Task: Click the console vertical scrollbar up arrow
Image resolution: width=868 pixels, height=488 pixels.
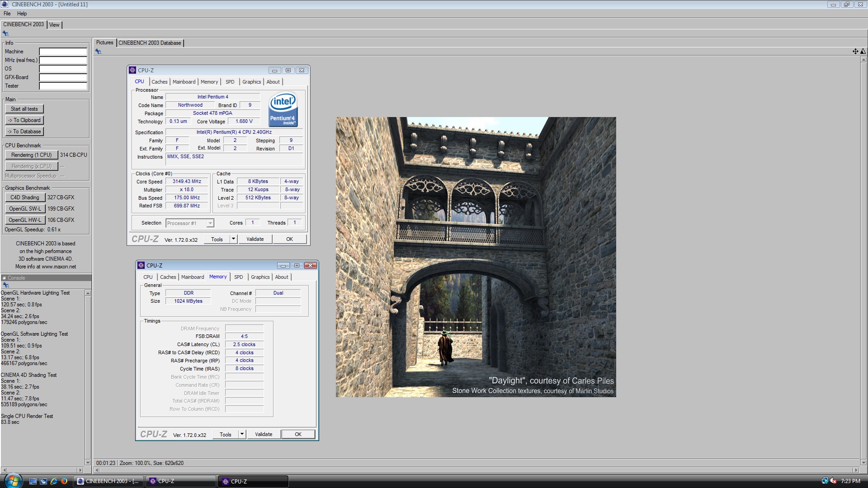Action: click(88, 293)
